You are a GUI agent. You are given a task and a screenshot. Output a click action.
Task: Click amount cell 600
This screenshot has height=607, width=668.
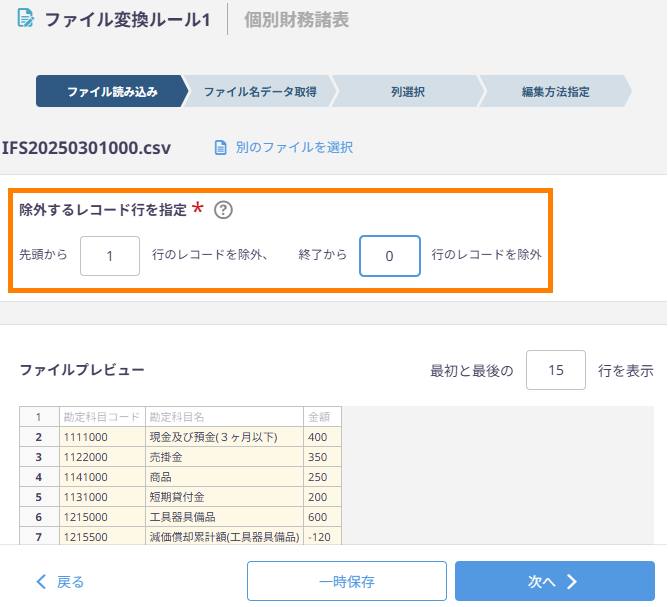pyautogui.click(x=322, y=517)
